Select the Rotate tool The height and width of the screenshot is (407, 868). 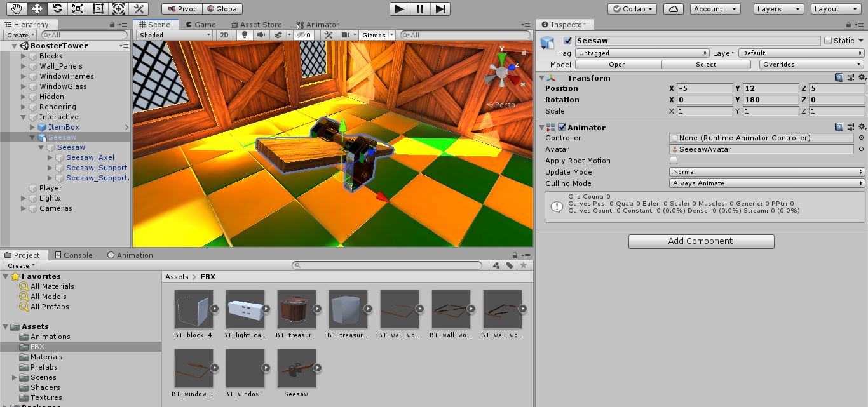pos(58,8)
